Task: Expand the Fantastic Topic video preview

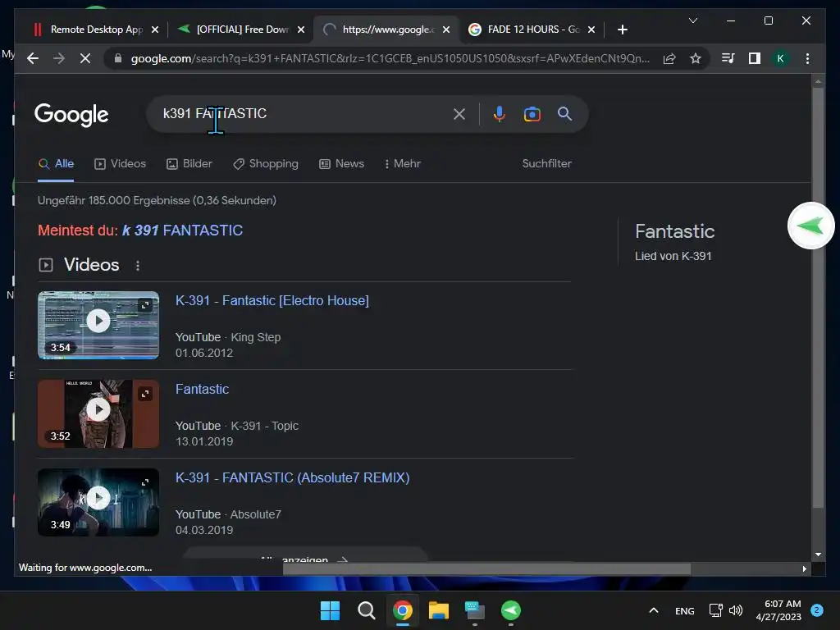Action: click(145, 394)
